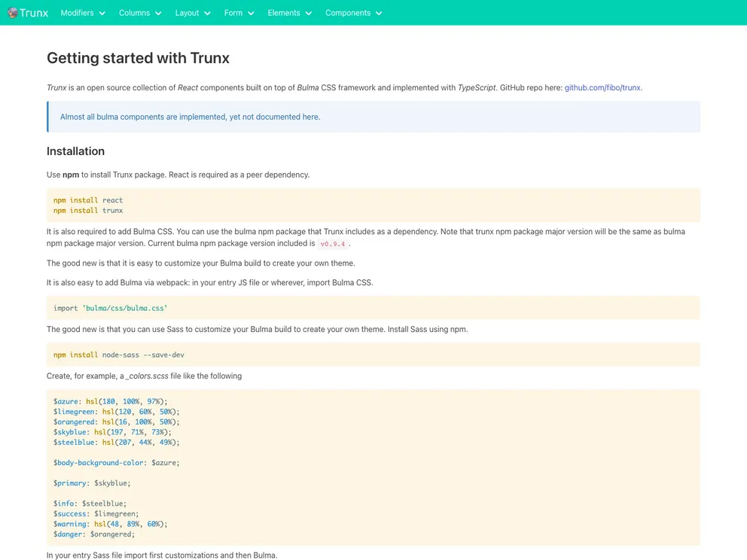Screen dimensions: 747x560
Task: Open the Form navbar menu
Action: coord(232,13)
